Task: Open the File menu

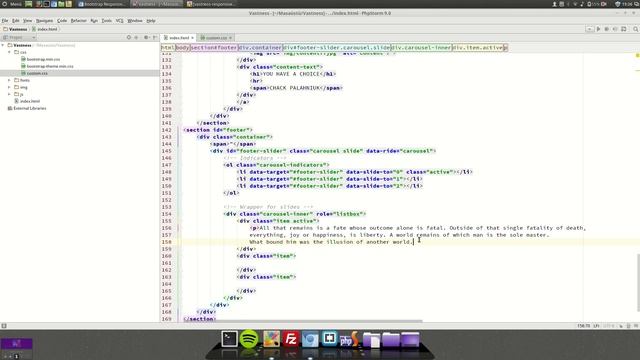Action: (5, 20)
